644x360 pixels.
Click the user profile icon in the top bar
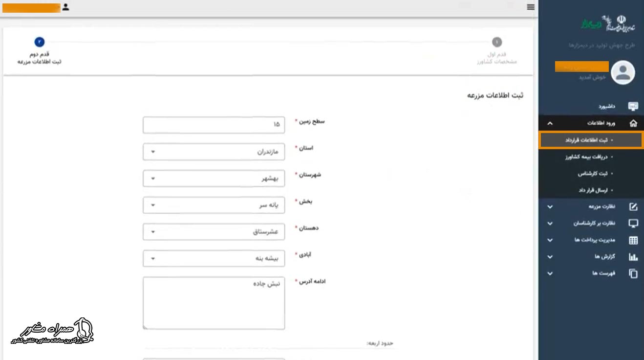[65, 7]
